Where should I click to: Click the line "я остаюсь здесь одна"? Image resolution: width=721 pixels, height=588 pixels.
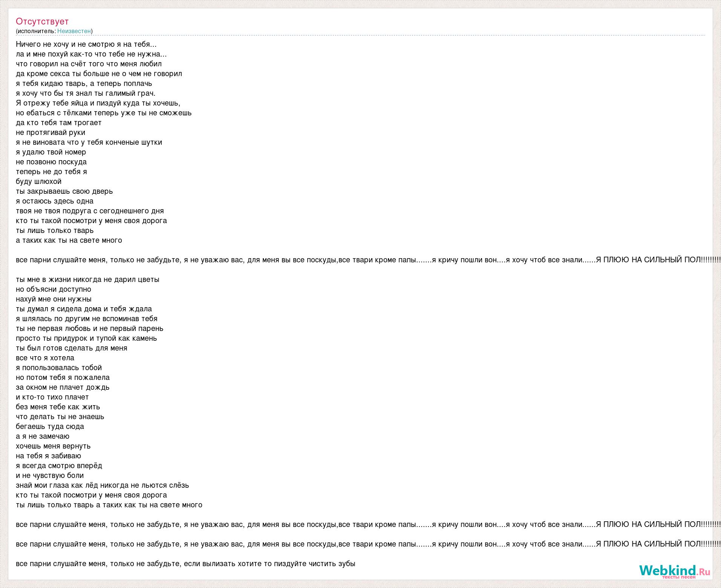click(x=55, y=201)
